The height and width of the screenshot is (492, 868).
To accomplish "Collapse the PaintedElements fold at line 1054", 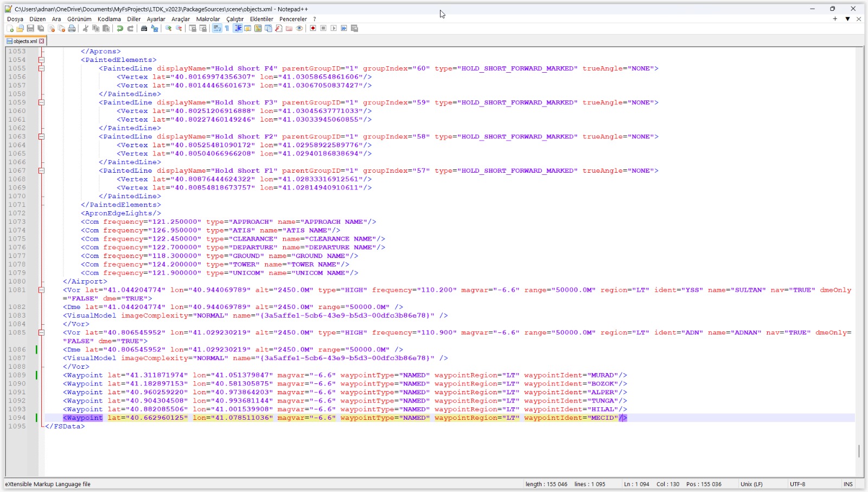I will [41, 60].
